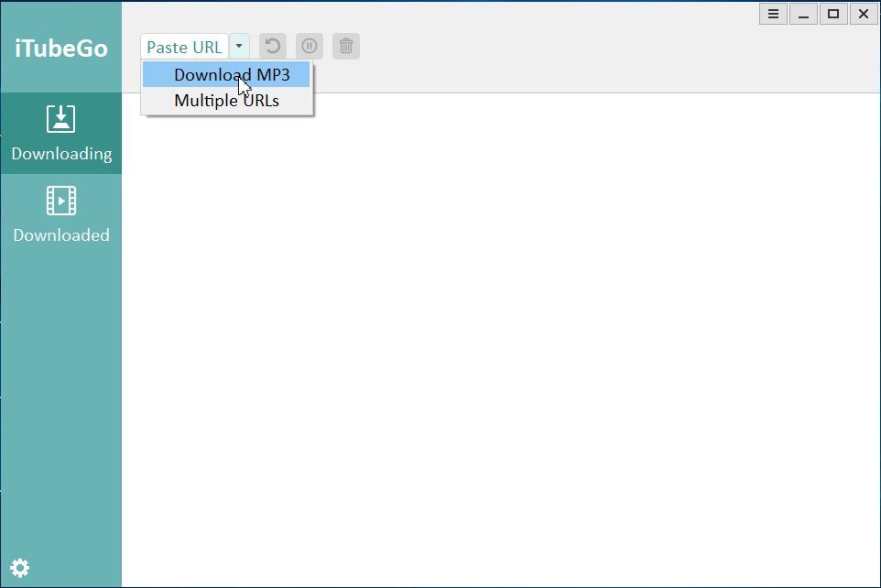Minimize the iTubeGo window

(803, 14)
